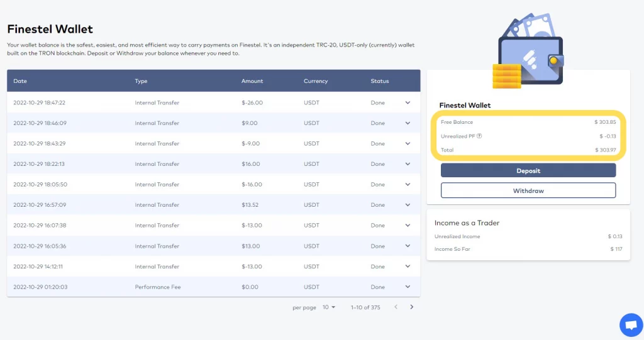Click the Unrealized PF $ -0.13 value
The width and height of the screenshot is (644, 340).
pyautogui.click(x=608, y=136)
